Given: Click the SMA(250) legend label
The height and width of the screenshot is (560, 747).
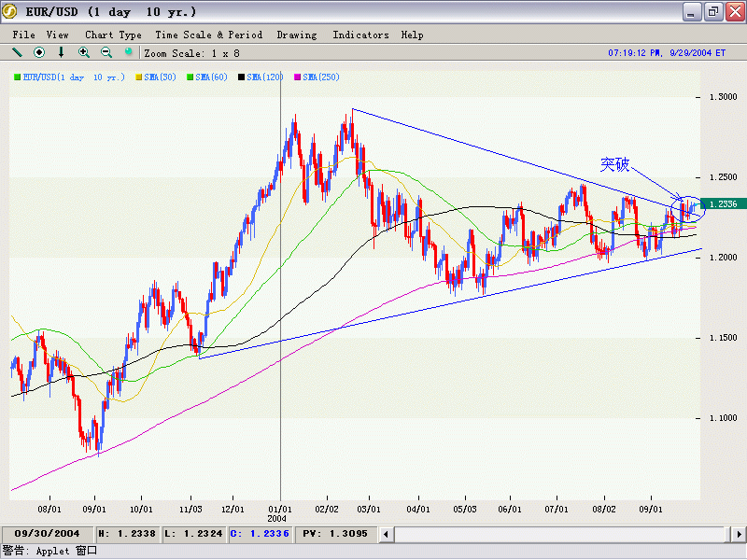Looking at the screenshot, I should [x=321, y=77].
